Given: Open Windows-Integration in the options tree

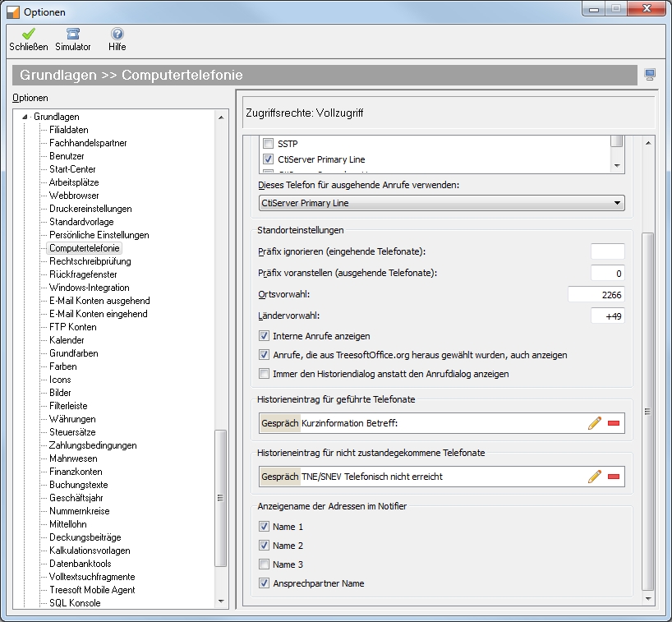Looking at the screenshot, I should [x=89, y=288].
